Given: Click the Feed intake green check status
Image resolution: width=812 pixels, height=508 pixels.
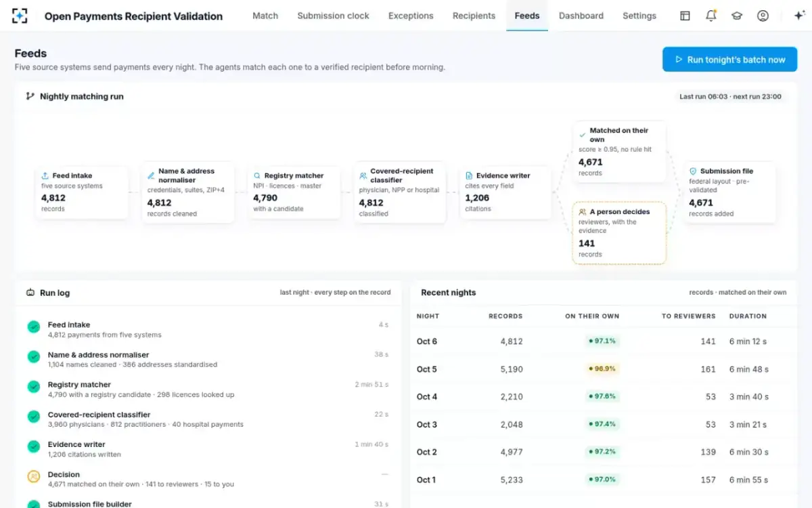Looking at the screenshot, I should tap(34, 327).
